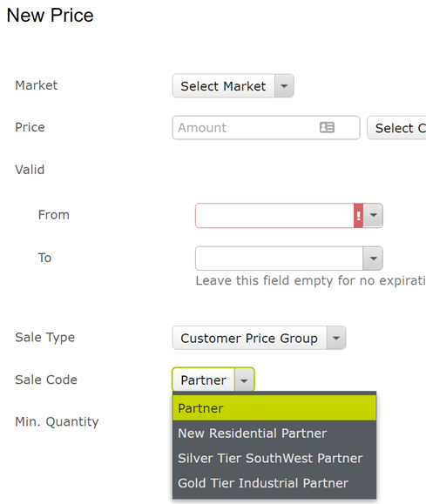Open the Select Currency dropdown
426x504 pixels.
[396, 128]
